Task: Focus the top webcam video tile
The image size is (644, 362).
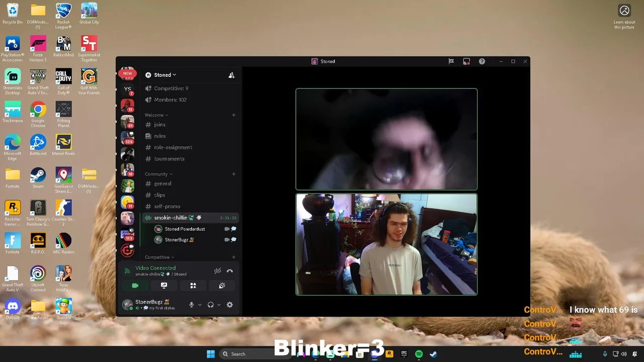Action: click(x=386, y=139)
